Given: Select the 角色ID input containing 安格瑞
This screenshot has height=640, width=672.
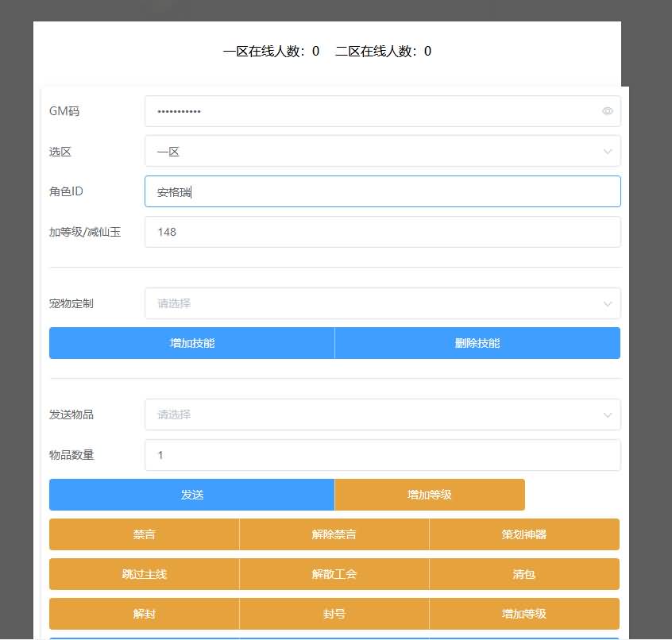Looking at the screenshot, I should [381, 191].
